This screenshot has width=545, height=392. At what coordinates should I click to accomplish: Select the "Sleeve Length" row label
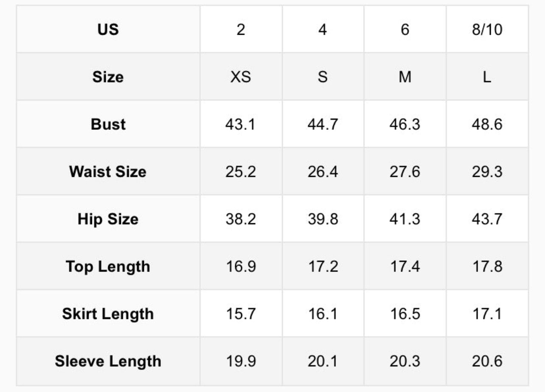(x=108, y=361)
